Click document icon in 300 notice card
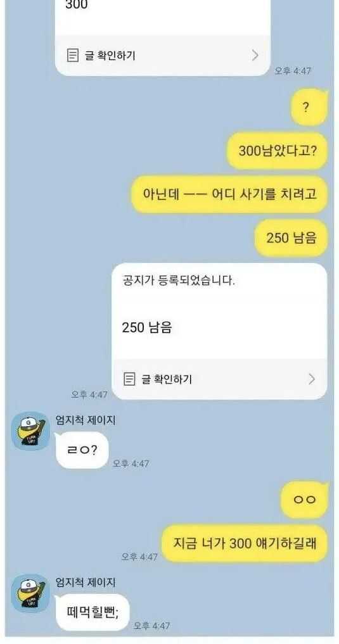 coord(73,56)
